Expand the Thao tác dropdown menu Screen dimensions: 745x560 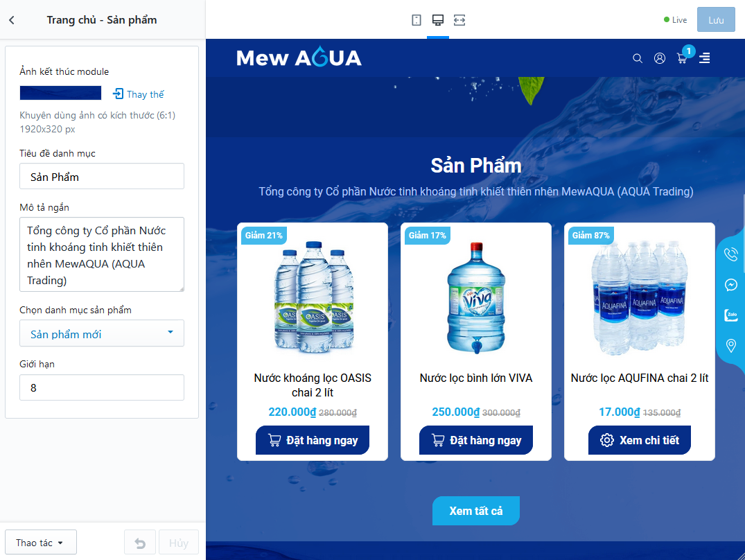(x=41, y=543)
